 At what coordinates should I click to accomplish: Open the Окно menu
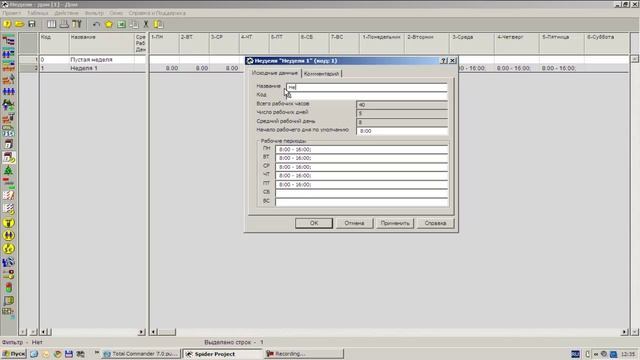116,13
